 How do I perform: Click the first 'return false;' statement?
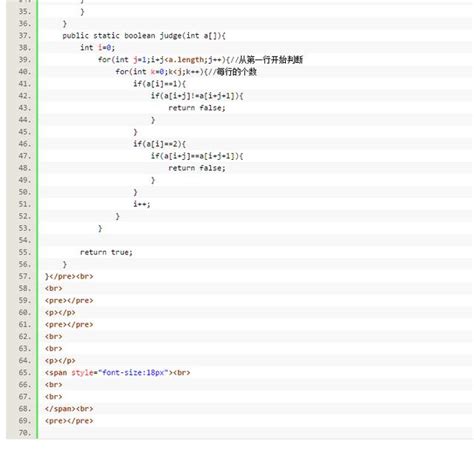(197, 108)
